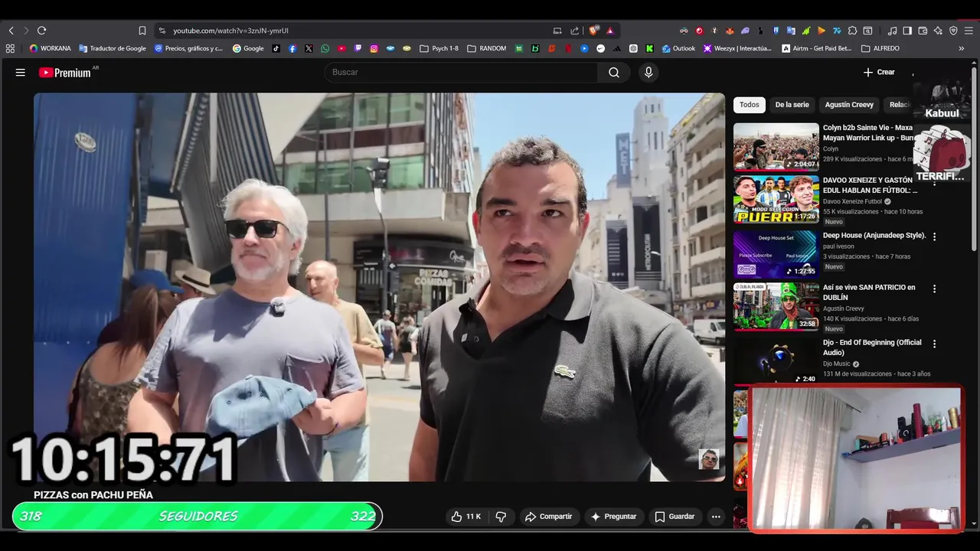Toggle browser sidebar panel icon
Image resolution: width=980 pixels, height=551 pixels.
(907, 31)
